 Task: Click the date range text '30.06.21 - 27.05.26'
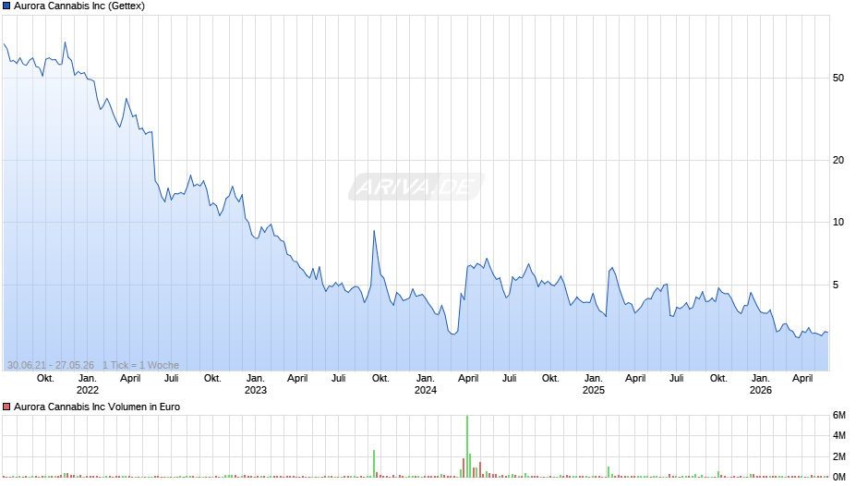tap(51, 365)
